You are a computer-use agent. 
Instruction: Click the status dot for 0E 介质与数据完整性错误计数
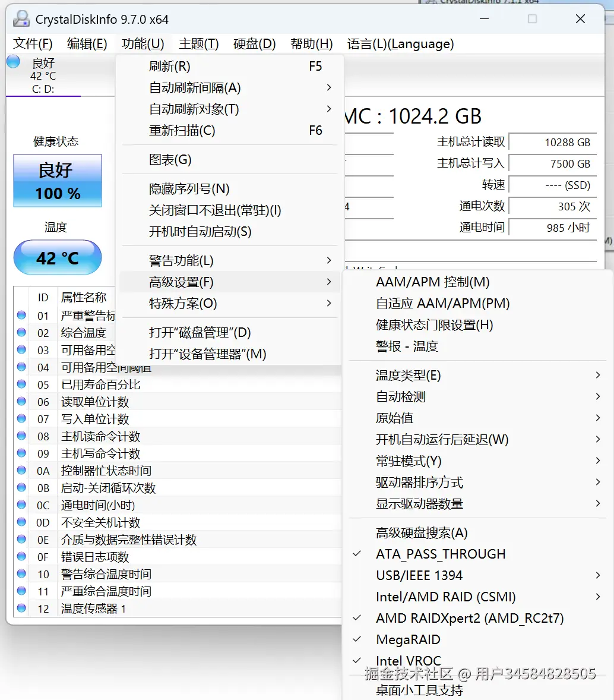[x=21, y=540]
